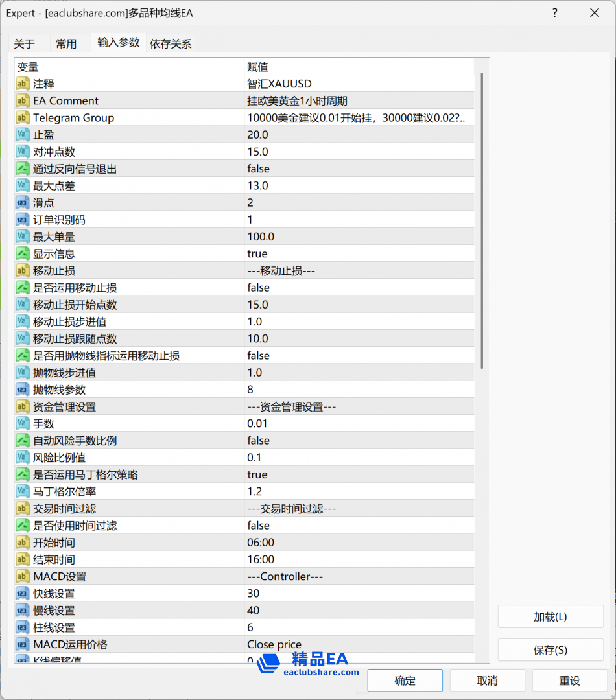This screenshot has width=616, height=700.
Task: Click the 加载(L) button
Action: click(550, 616)
